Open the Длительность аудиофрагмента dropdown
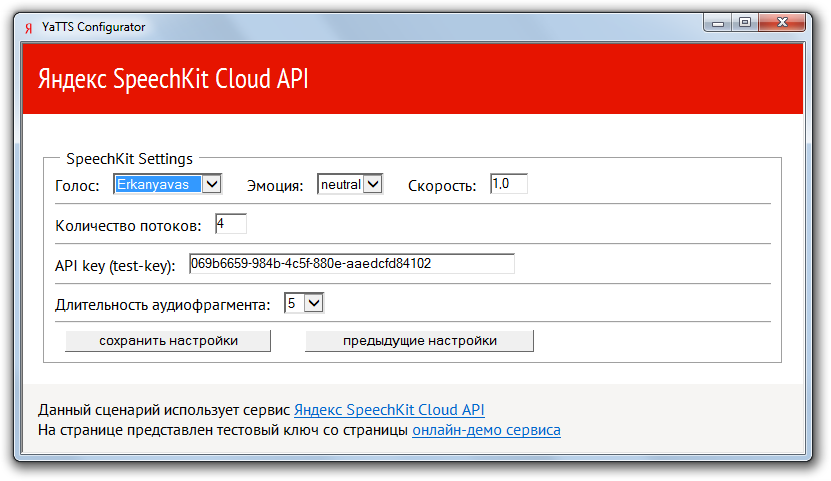Viewport: 831px width, 481px height. (x=313, y=303)
